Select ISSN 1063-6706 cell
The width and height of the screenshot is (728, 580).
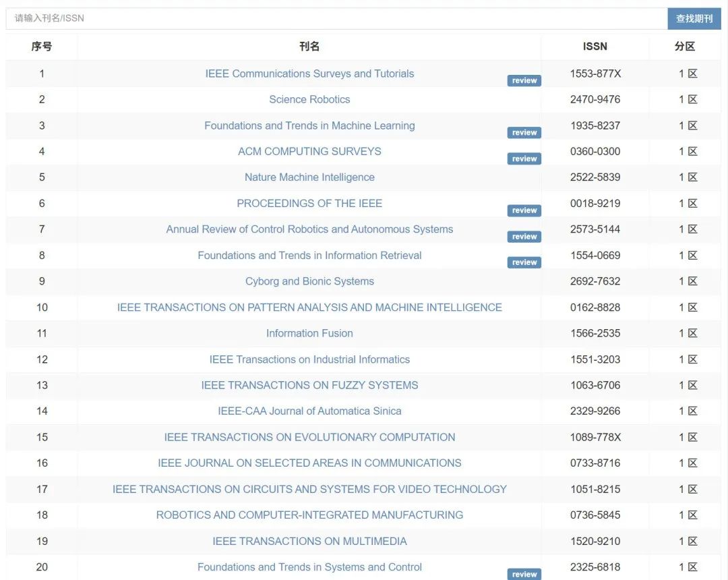[x=595, y=385]
